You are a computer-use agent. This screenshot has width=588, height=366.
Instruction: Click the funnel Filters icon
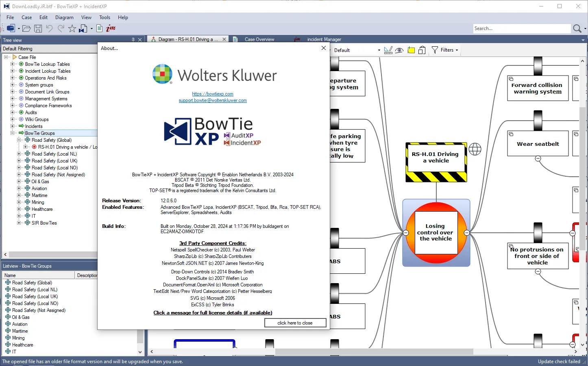tap(435, 50)
